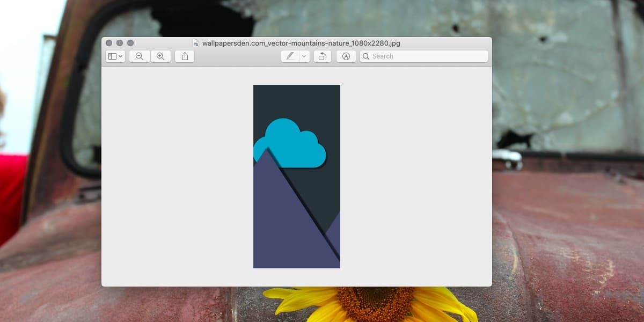Show the Markup toolbar
The image size is (644, 322).
point(346,56)
